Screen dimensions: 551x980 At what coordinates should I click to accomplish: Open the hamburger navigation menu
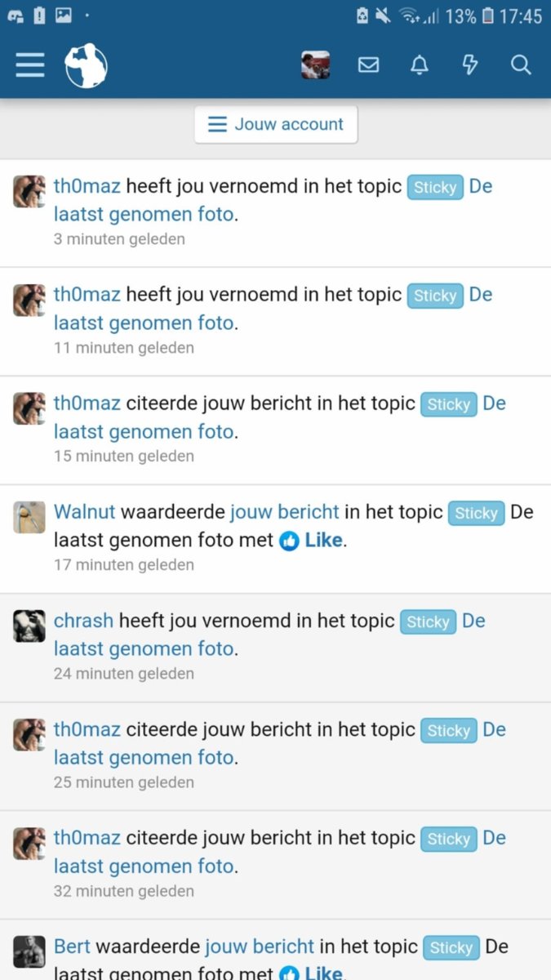30,65
